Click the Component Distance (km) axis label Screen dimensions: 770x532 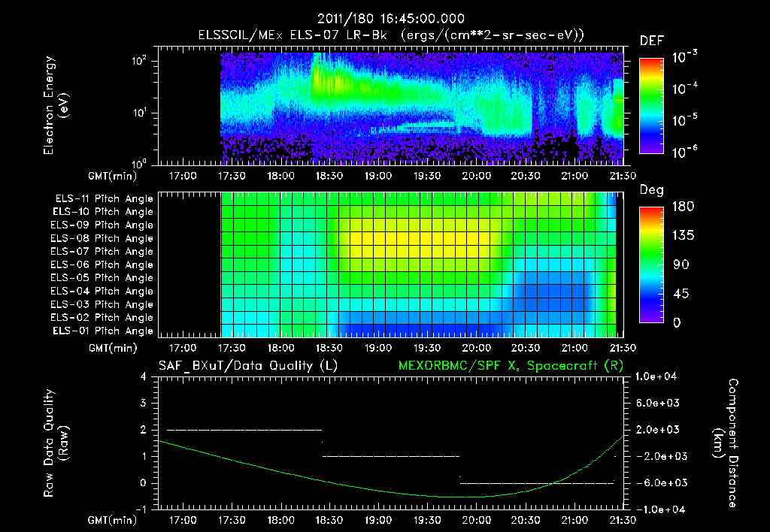click(726, 443)
